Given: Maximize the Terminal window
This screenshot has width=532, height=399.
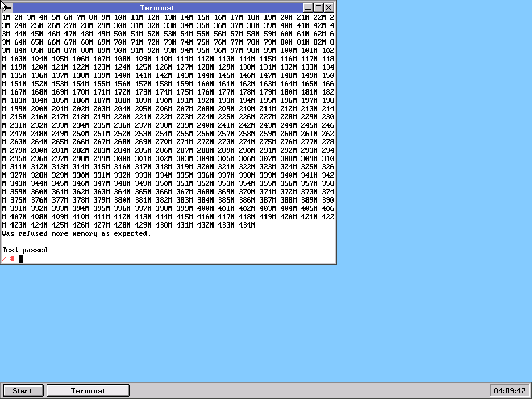Looking at the screenshot, I should click(318, 8).
